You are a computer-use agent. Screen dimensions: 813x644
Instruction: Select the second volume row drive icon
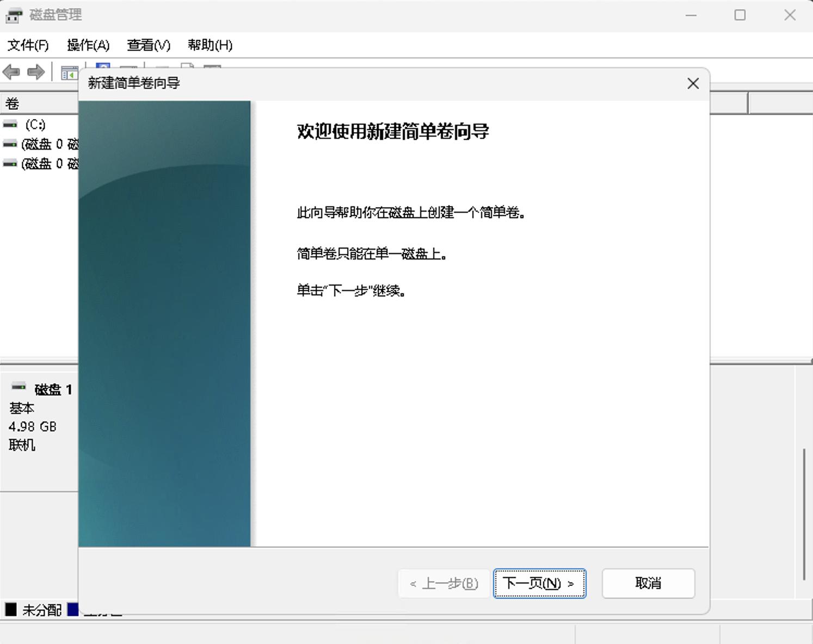[10, 144]
